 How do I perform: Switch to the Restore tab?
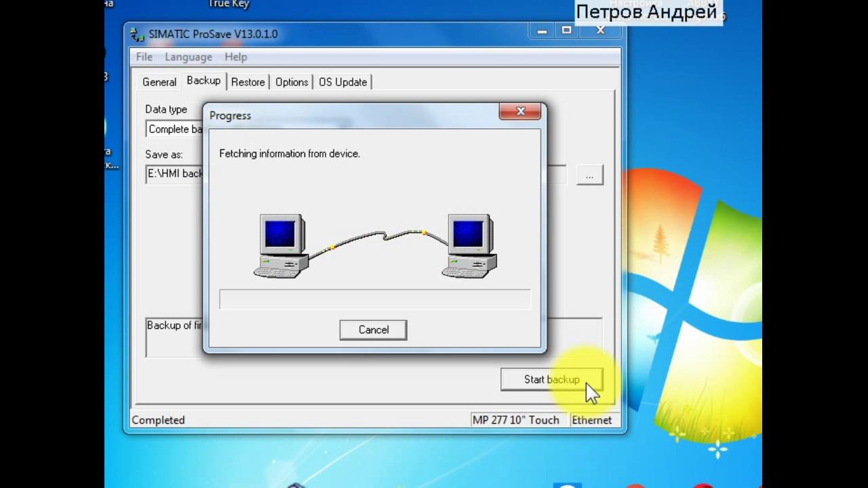pos(248,82)
